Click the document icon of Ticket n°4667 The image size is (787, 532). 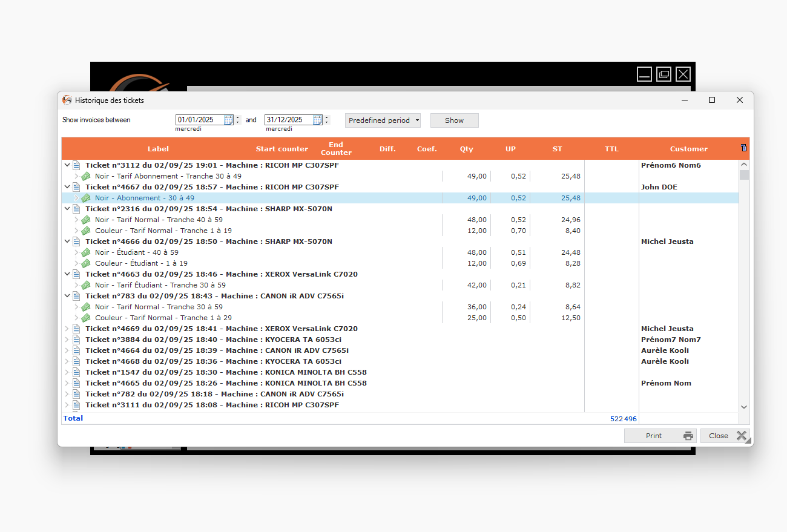click(x=76, y=187)
